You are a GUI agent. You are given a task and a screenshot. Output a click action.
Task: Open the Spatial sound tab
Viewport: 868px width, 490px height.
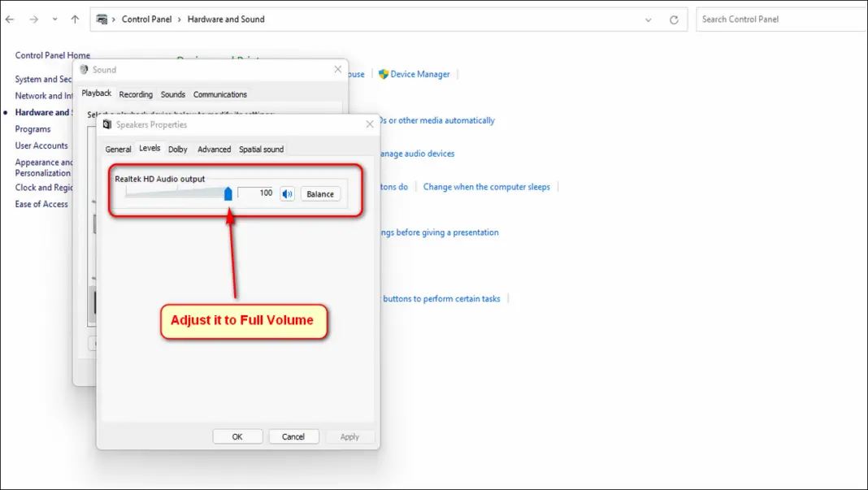[x=261, y=149]
